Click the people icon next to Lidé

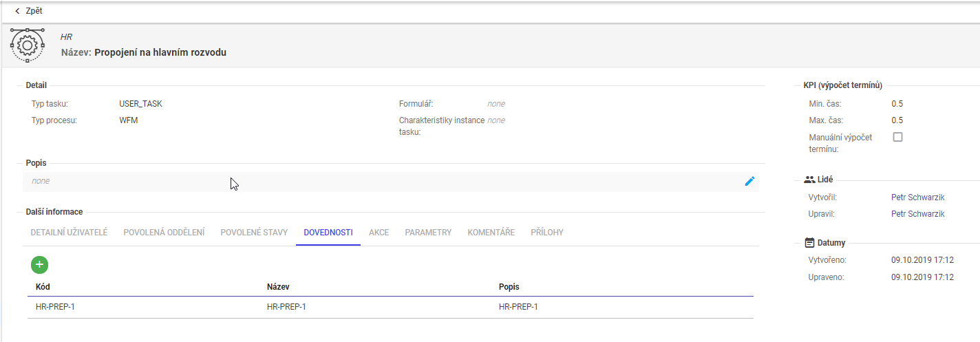809,180
